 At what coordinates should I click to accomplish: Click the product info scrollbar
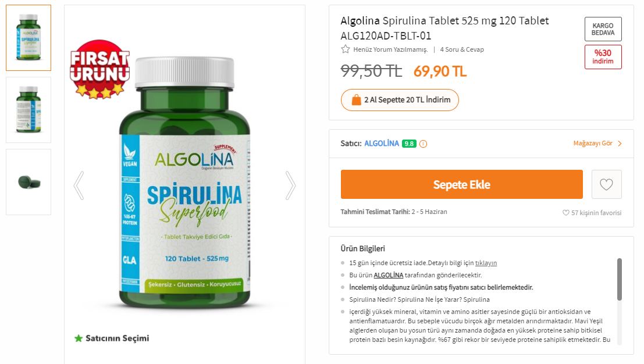(x=620, y=279)
